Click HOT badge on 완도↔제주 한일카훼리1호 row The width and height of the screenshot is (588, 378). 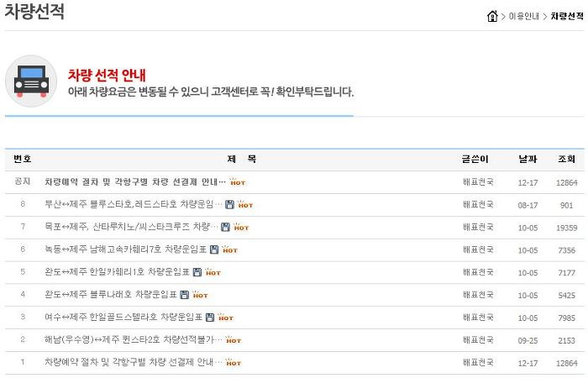pyautogui.click(x=213, y=272)
